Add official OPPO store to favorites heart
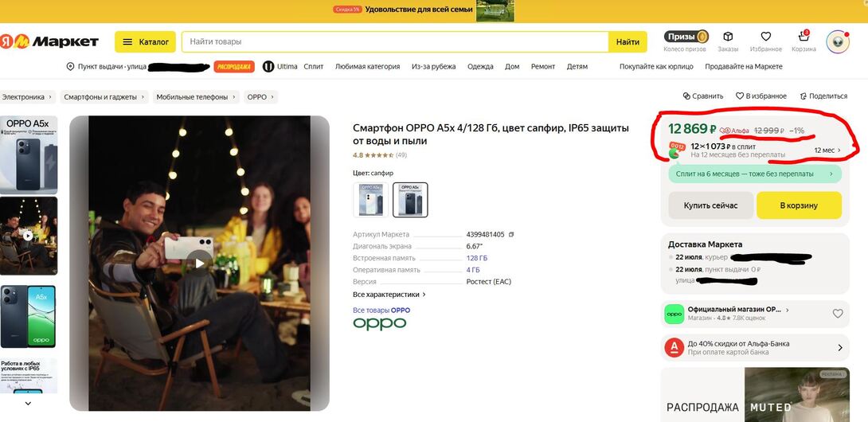This screenshot has width=868, height=422. point(838,314)
